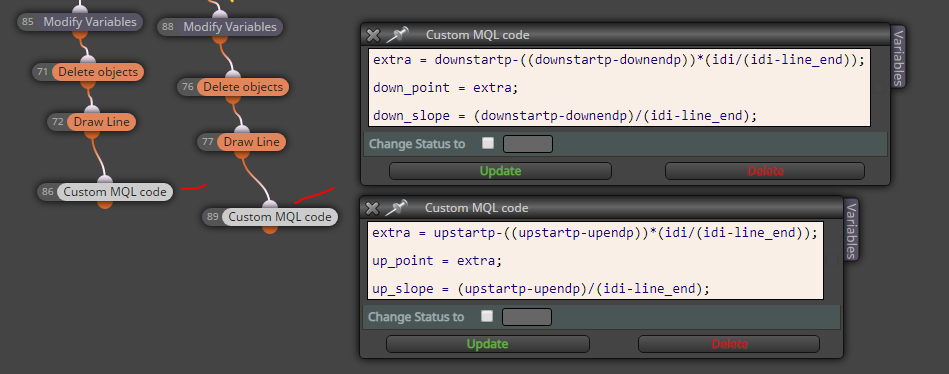
Task: Click Delete in the upstartp code panel
Action: click(x=729, y=344)
